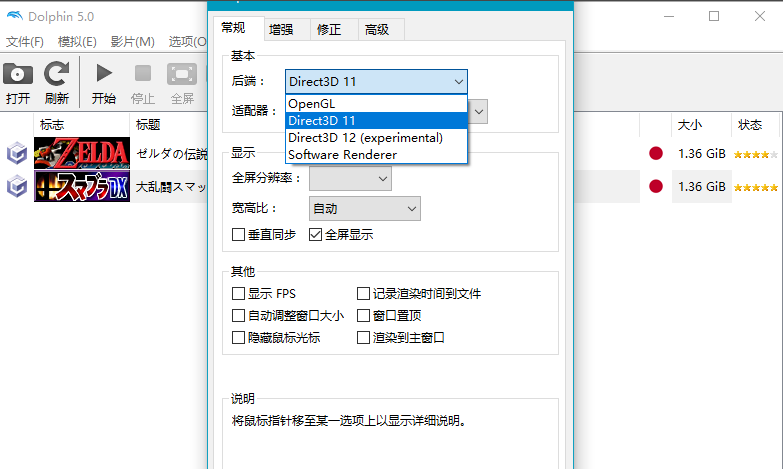This screenshot has height=469, width=783.
Task: Click Japan flag icon in Zelda row
Action: [x=656, y=153]
